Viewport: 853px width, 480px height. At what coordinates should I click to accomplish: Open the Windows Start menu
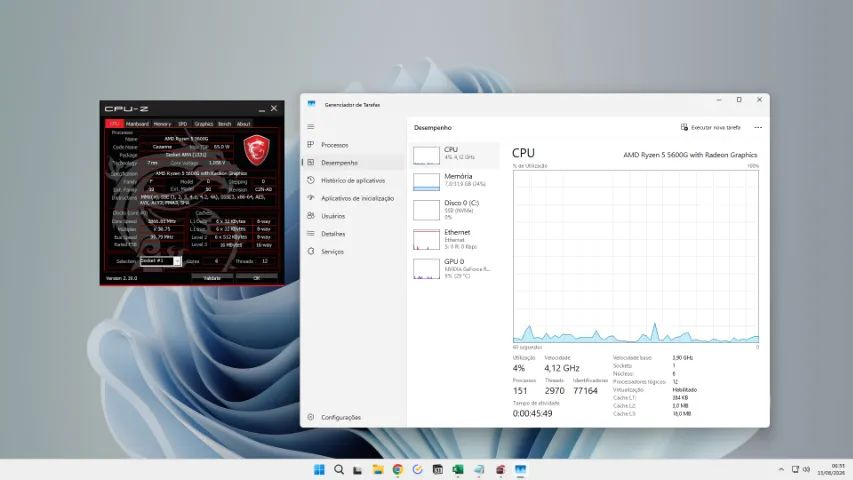pyautogui.click(x=319, y=470)
